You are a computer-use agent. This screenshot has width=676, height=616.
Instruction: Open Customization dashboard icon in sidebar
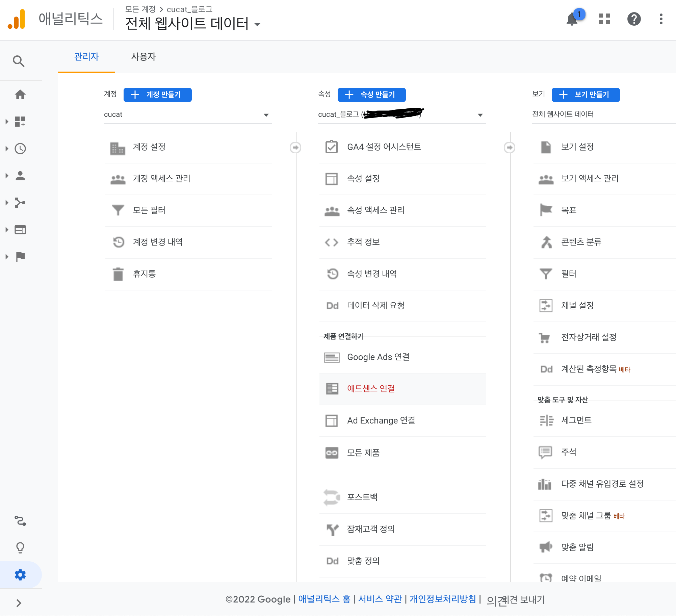coord(20,122)
